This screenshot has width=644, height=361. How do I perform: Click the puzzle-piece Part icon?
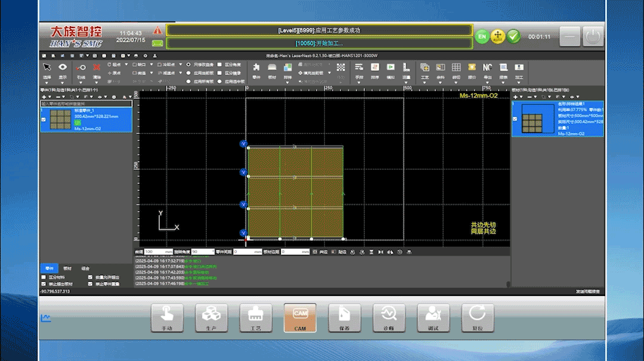coord(256,67)
